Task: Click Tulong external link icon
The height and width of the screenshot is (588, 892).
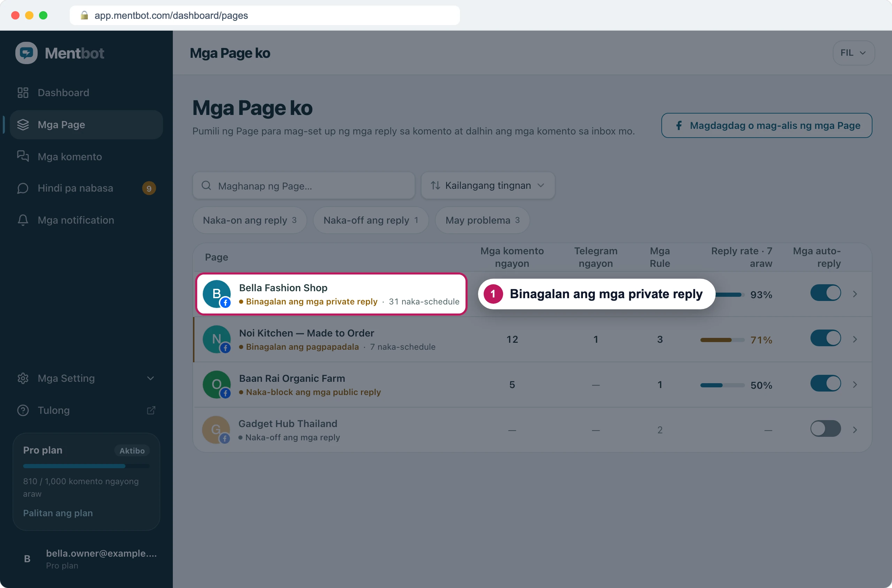Action: 151,410
